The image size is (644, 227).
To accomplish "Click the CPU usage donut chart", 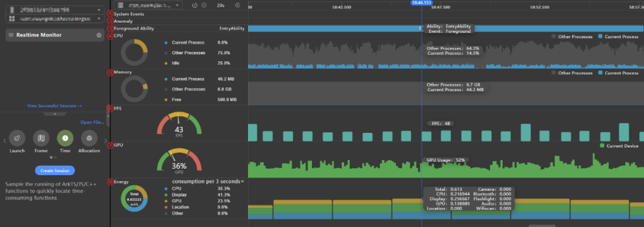I will [x=134, y=53].
